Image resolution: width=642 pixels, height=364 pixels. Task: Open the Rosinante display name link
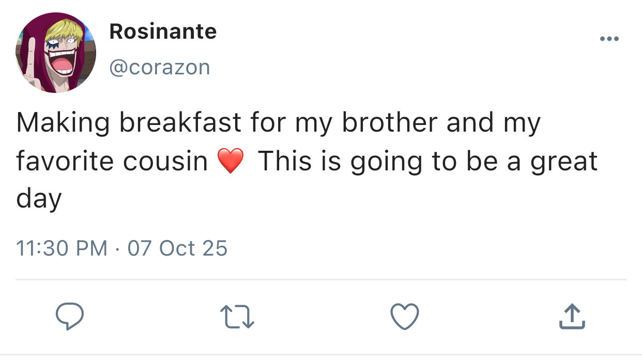pyautogui.click(x=163, y=32)
